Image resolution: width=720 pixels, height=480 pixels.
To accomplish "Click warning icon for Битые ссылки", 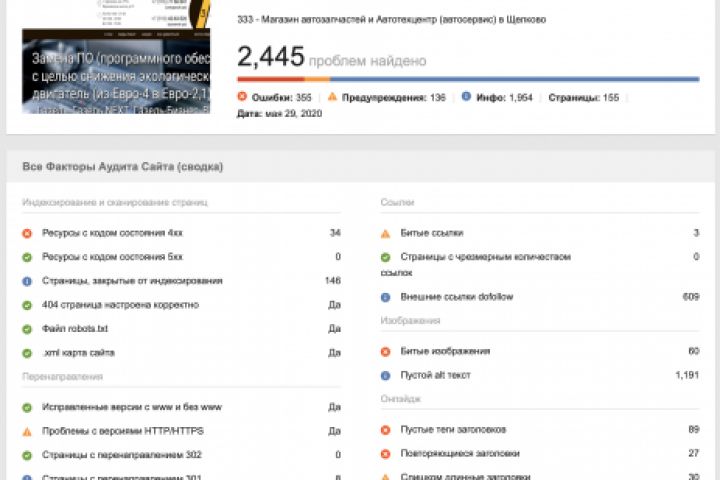I will 385,234.
